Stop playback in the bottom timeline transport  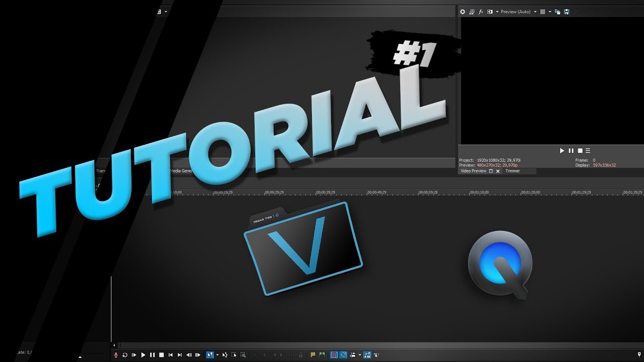click(162, 355)
